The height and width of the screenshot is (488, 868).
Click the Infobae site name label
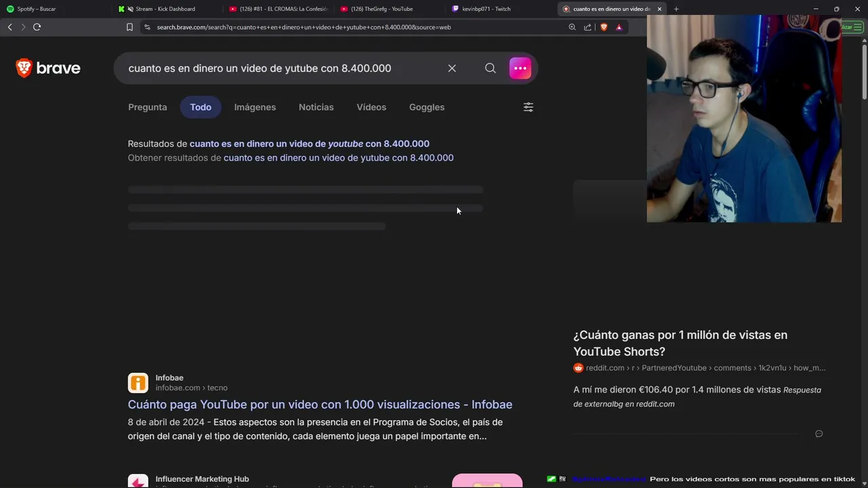[170, 378]
